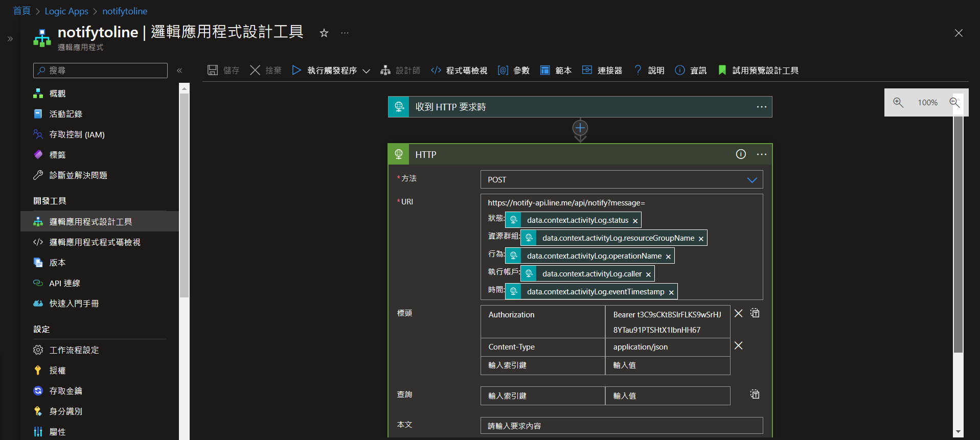Select Logic app designer (邏輯應用程式設計工具) in the sidebar

[100, 222]
